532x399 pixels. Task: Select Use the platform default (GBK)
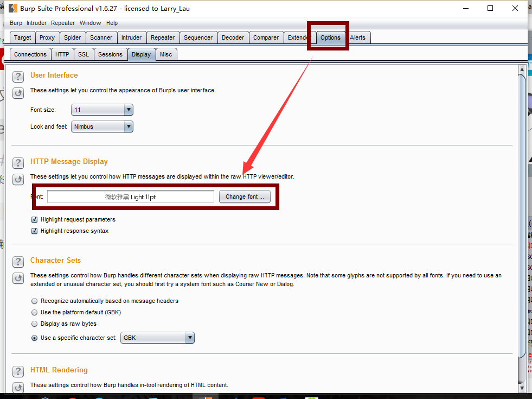(34, 312)
